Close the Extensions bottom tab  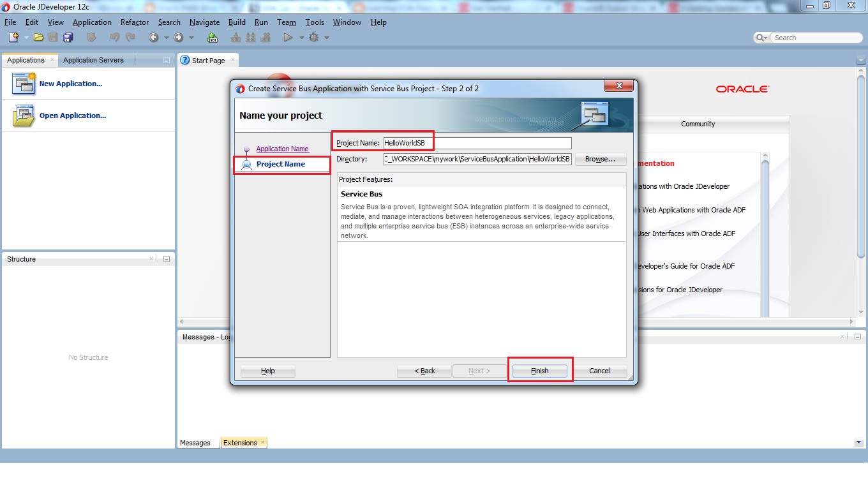point(262,442)
